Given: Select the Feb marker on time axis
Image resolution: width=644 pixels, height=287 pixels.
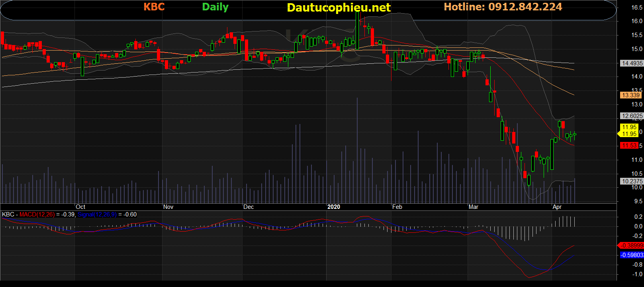Looking at the screenshot, I should coord(397,207).
